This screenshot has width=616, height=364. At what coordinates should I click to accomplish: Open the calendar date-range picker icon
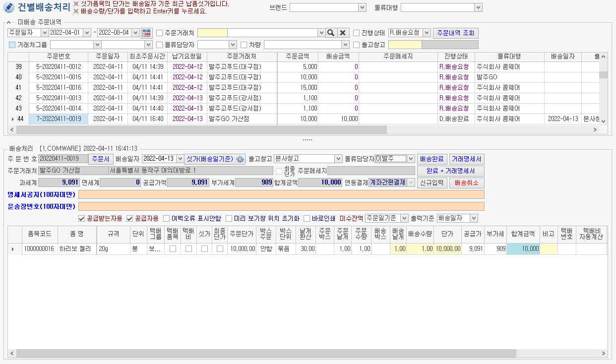pos(146,33)
